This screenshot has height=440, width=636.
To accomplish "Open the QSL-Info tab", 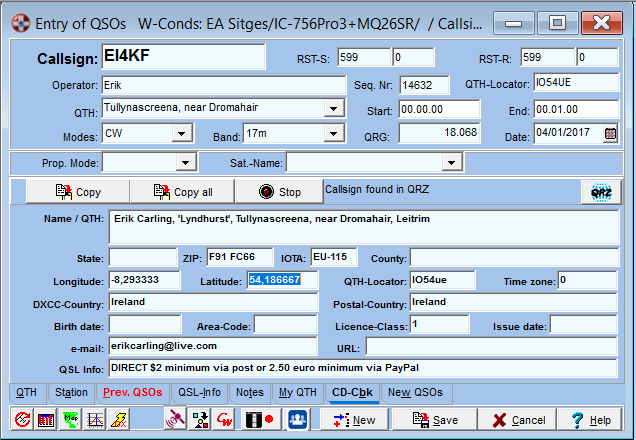I will click(x=198, y=392).
